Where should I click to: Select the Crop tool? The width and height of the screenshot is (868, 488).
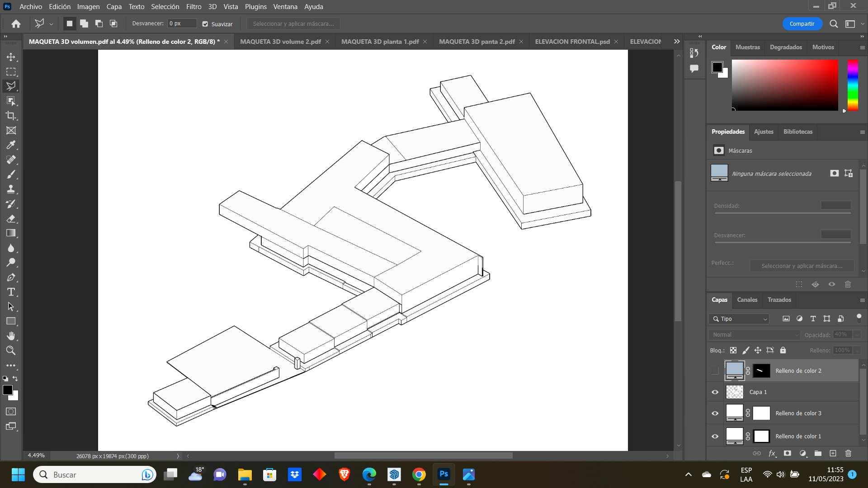click(x=11, y=116)
